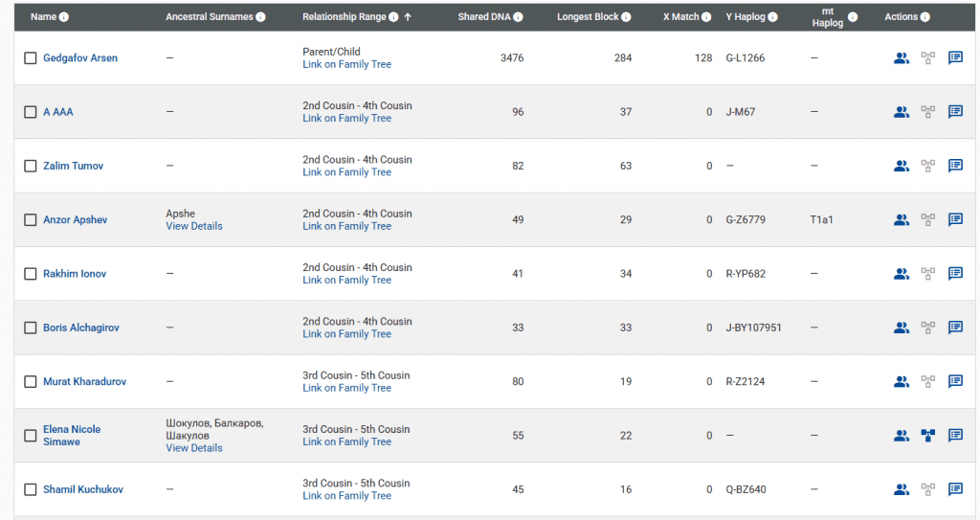Open family tree icon for Elena Nicole Simawe

coord(927,436)
